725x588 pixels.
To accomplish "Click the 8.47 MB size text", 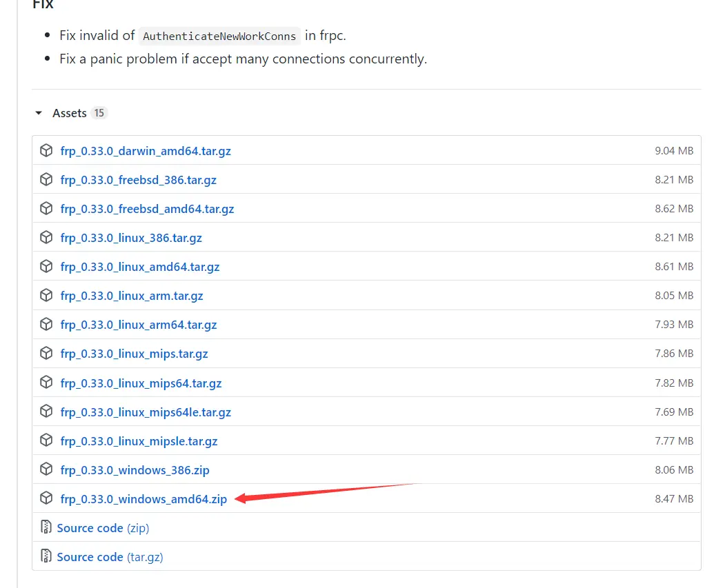I will click(x=674, y=499).
